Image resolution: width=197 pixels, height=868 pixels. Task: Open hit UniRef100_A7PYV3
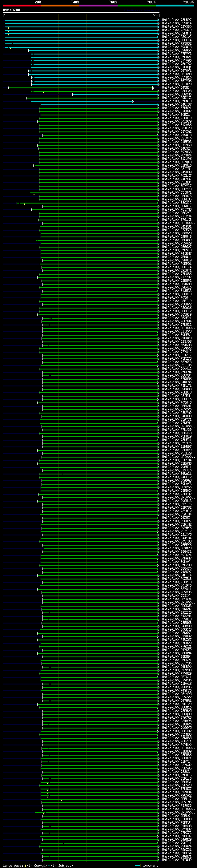click(176, 54)
